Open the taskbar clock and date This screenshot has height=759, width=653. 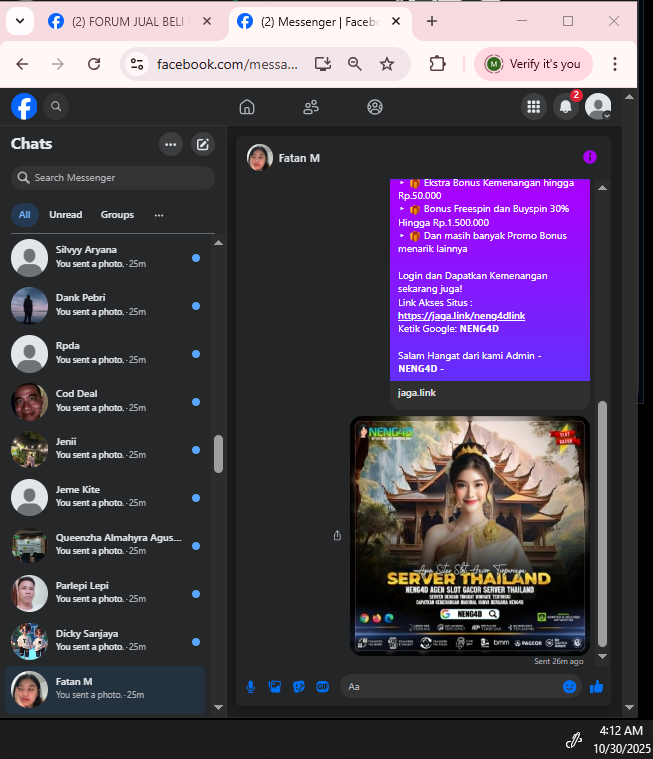point(622,739)
